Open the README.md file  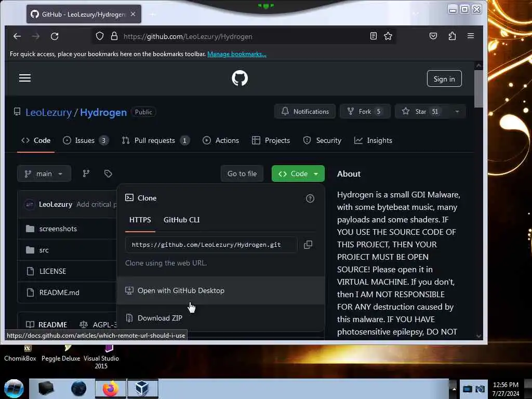(x=59, y=292)
